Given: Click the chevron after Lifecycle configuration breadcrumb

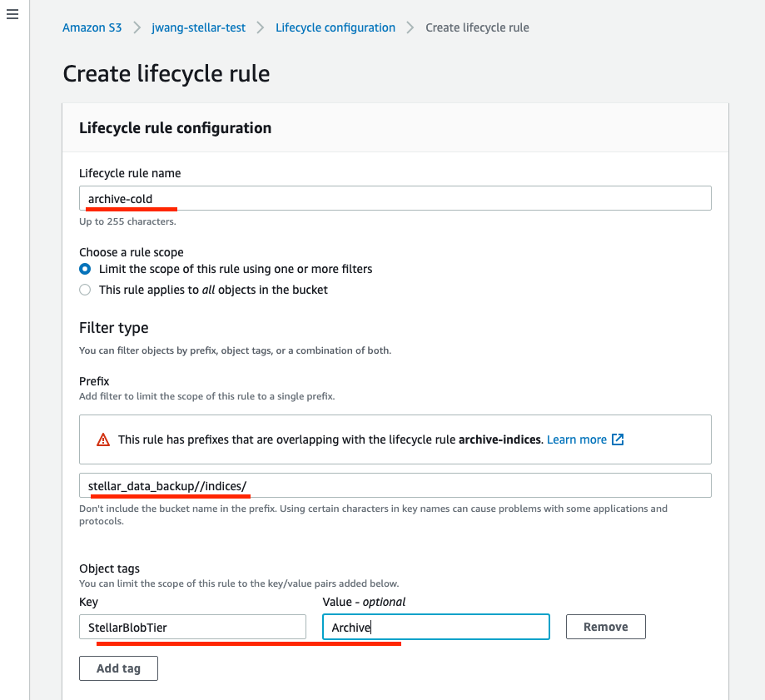Looking at the screenshot, I should [410, 27].
